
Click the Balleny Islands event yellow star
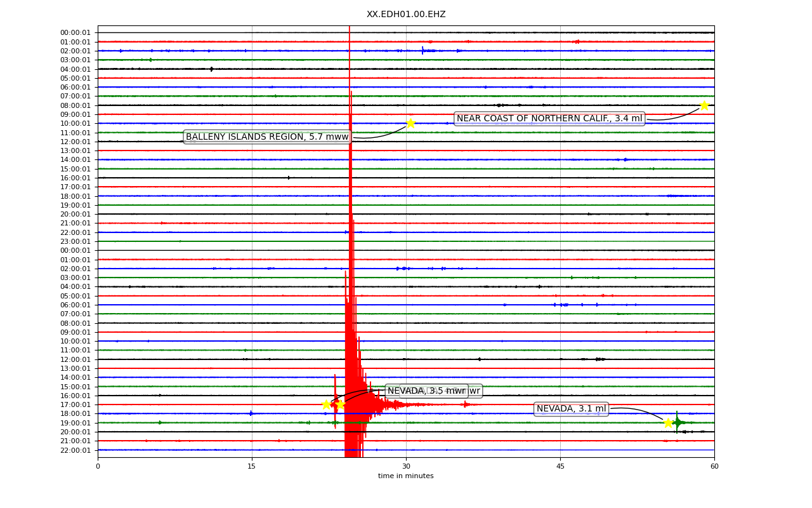pyautogui.click(x=410, y=123)
